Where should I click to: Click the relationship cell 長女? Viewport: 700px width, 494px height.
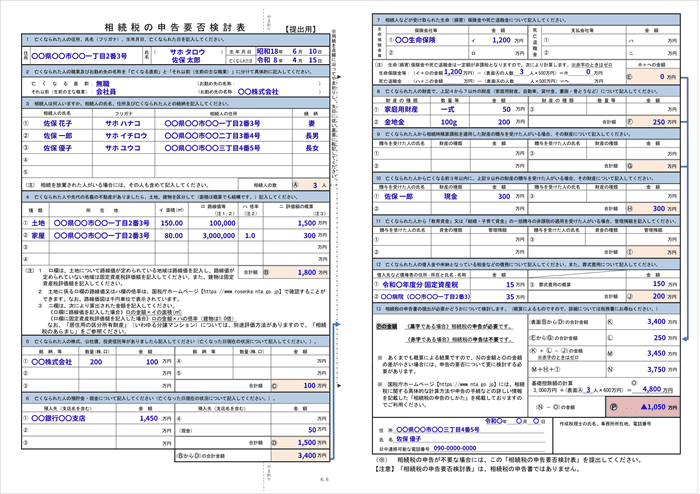pos(312,148)
